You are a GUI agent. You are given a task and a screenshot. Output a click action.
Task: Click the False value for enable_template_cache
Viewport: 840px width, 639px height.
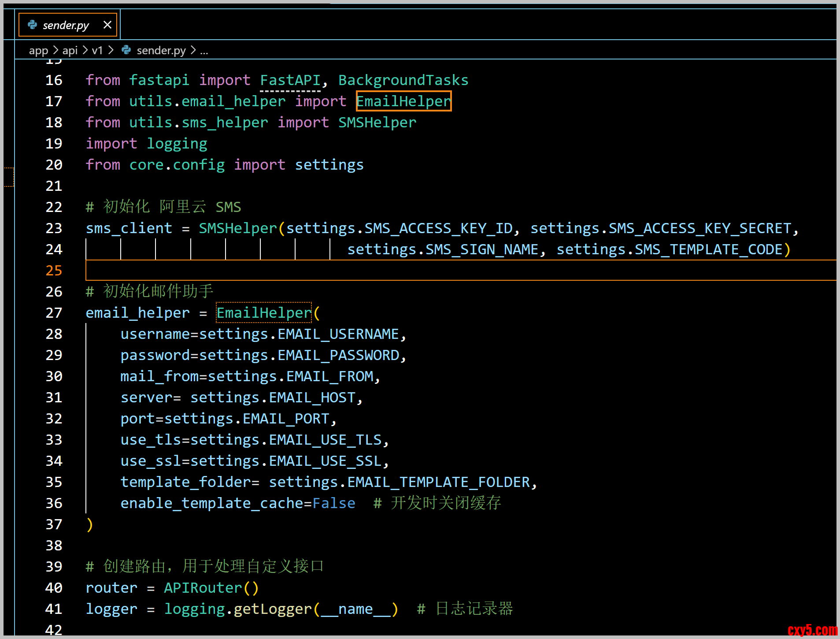click(333, 503)
